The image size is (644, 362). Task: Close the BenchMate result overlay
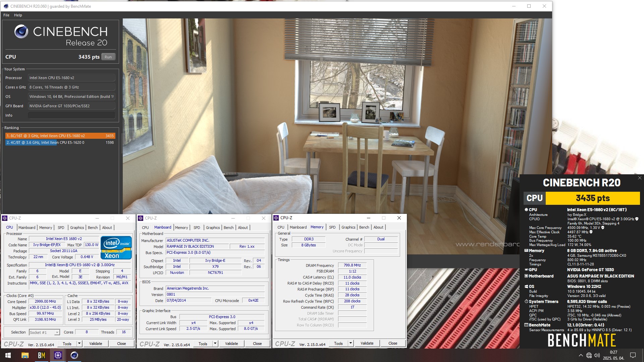[x=640, y=178]
